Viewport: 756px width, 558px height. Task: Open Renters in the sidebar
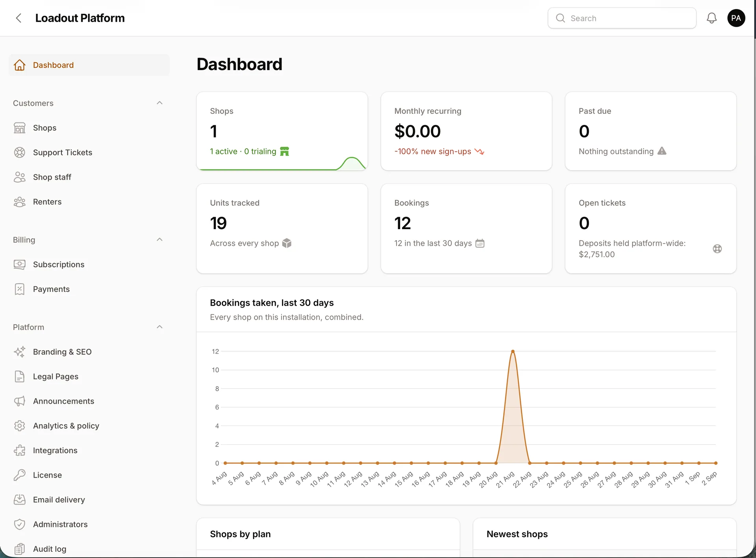click(89, 202)
